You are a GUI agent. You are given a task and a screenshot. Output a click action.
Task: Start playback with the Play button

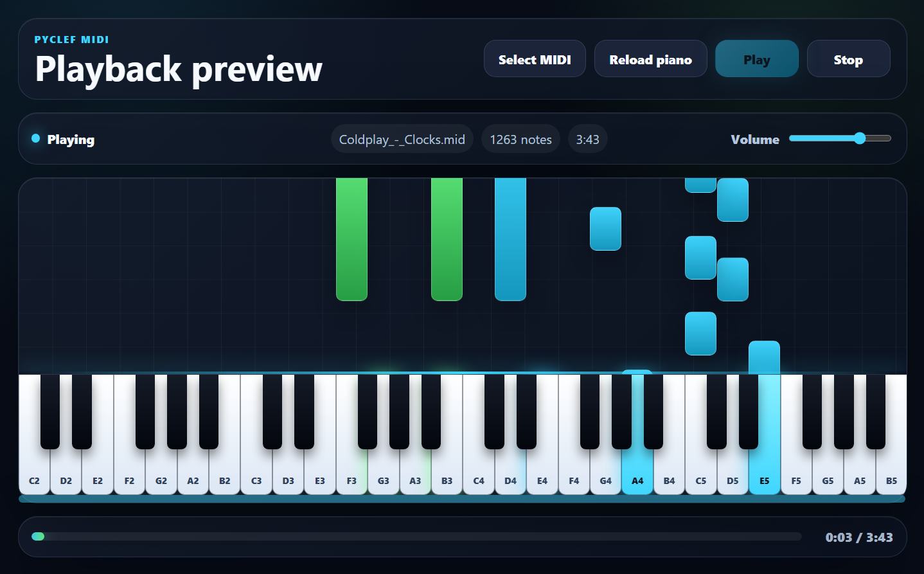point(757,59)
